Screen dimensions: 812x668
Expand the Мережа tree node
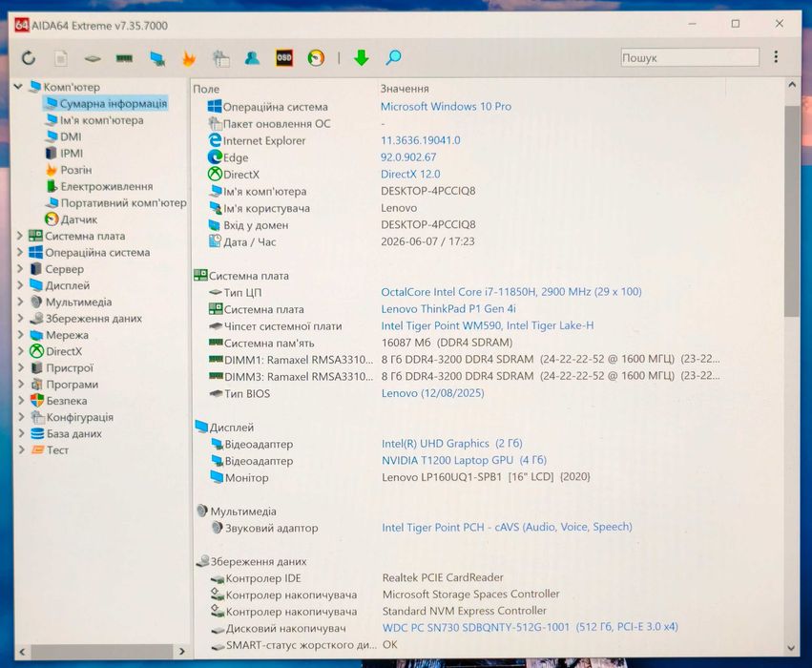click(20, 335)
